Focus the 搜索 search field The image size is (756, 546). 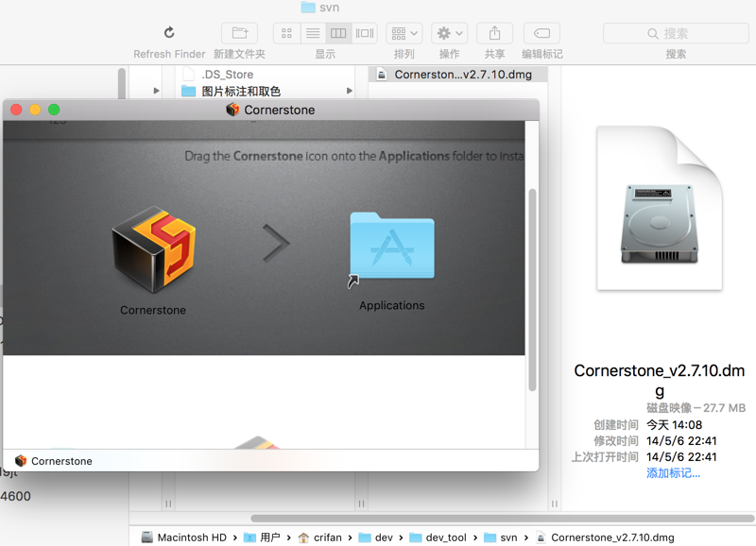676,33
